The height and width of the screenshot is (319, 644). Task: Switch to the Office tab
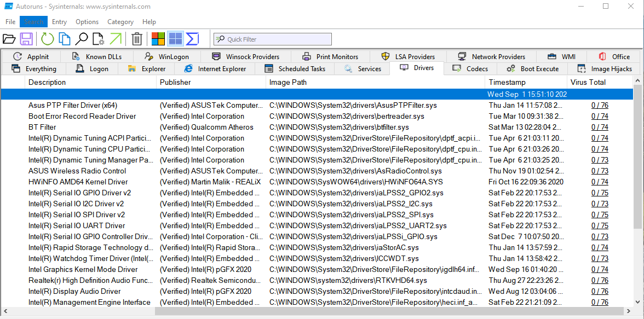614,57
